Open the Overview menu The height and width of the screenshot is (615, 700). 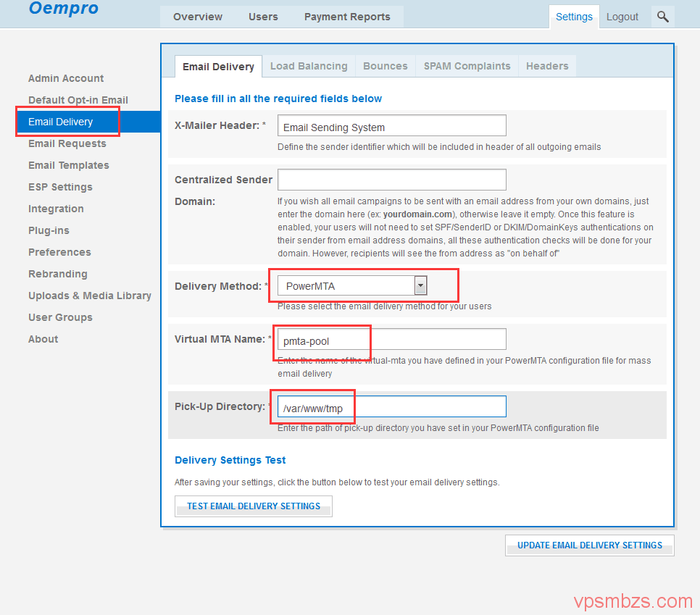[197, 17]
